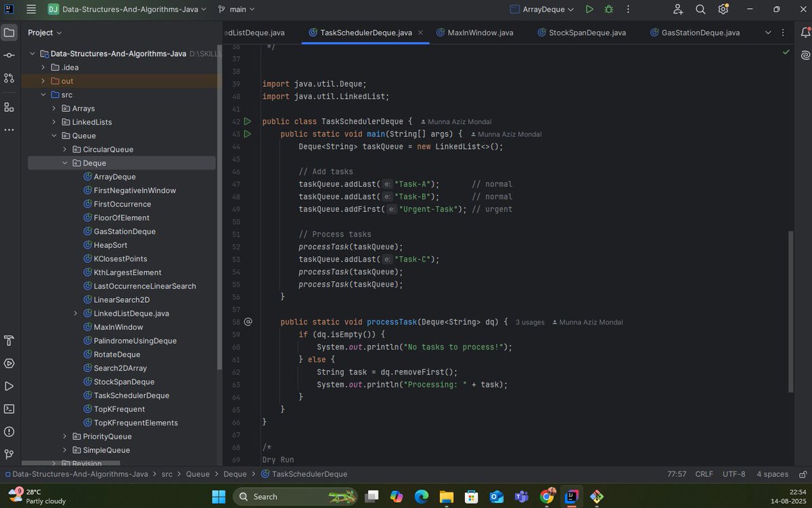Open the Structure tool window
The height and width of the screenshot is (508, 812).
click(x=9, y=107)
